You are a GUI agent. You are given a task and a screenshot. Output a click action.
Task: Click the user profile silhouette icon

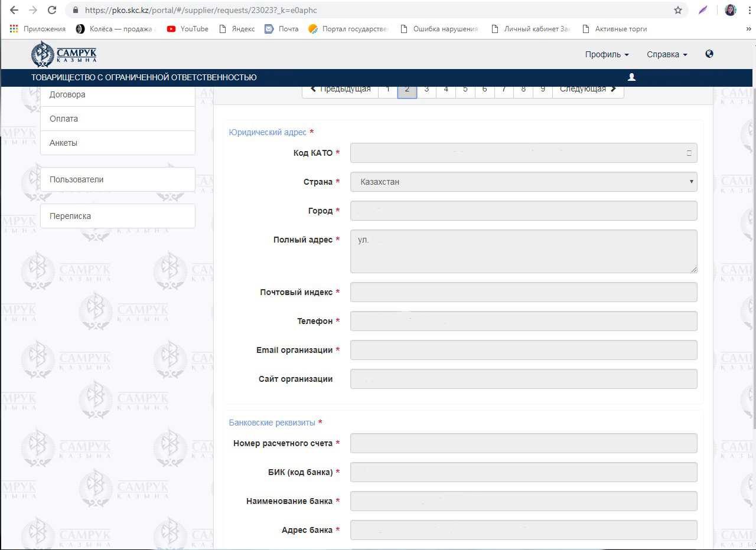click(631, 77)
